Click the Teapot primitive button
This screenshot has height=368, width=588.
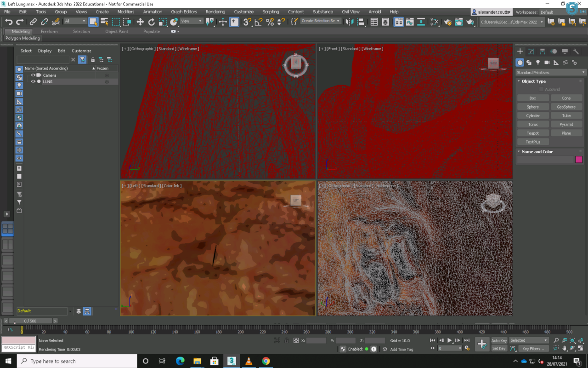532,133
